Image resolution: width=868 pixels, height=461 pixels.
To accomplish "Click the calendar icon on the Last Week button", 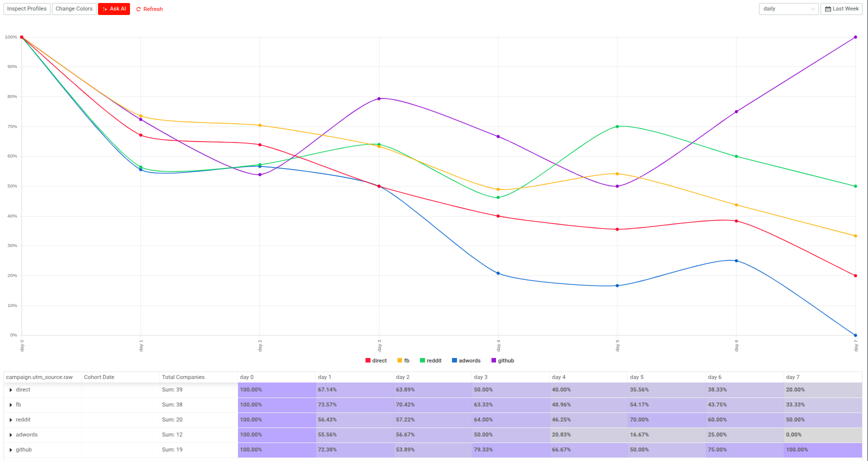I will click(x=827, y=8).
